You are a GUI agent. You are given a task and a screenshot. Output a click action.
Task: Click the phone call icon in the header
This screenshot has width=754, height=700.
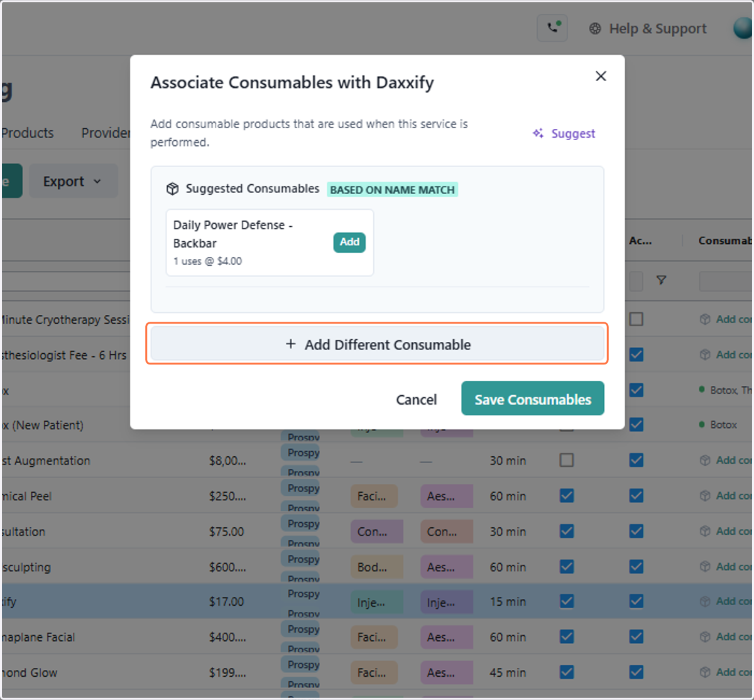pos(552,28)
